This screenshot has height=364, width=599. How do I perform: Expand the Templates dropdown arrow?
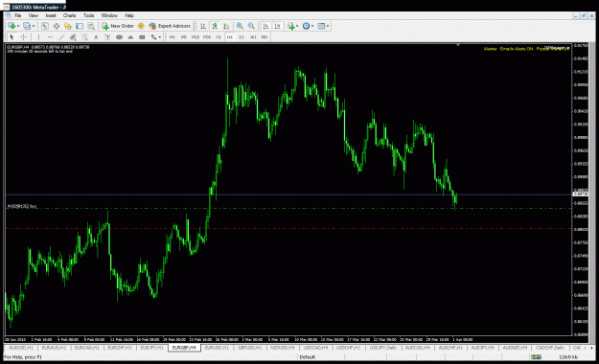tap(328, 26)
